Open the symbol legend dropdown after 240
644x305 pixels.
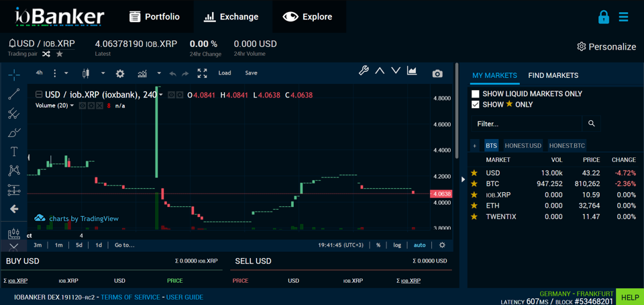[161, 95]
